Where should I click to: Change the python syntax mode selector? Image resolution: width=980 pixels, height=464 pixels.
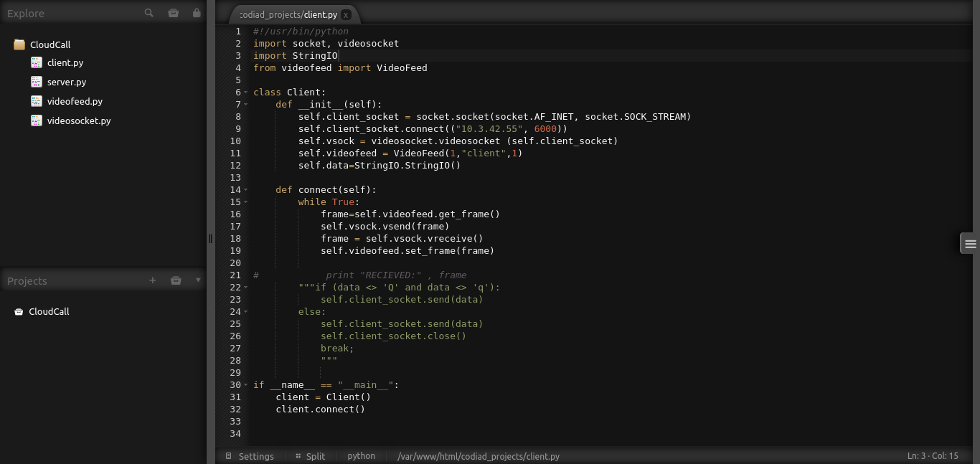point(361,456)
